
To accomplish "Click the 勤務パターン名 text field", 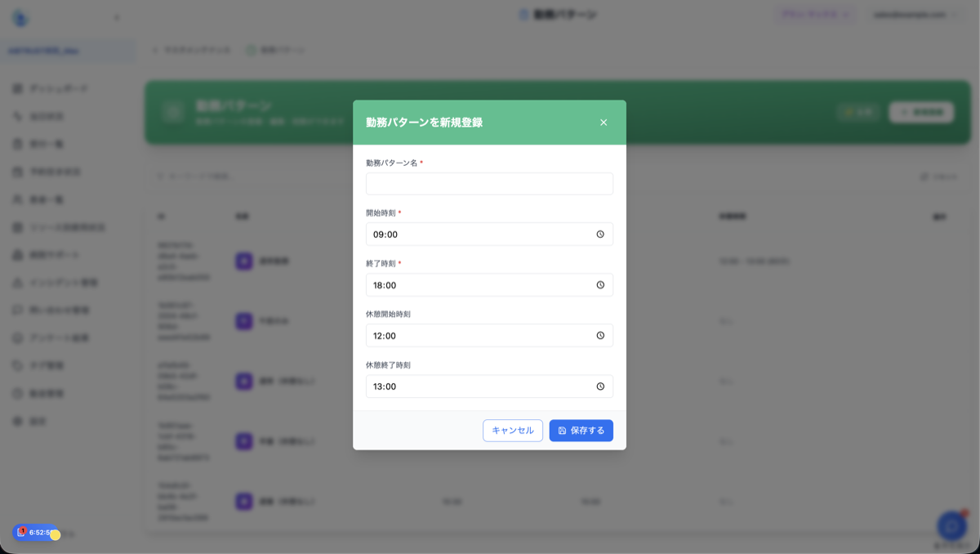I will click(x=489, y=184).
